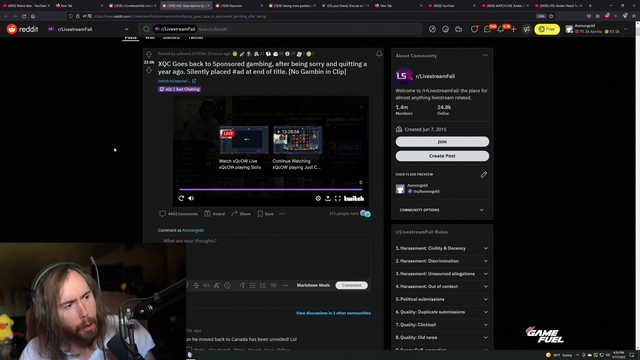Switch comment editor to Markdown Mode
This screenshot has height=360, width=640.
[313, 285]
